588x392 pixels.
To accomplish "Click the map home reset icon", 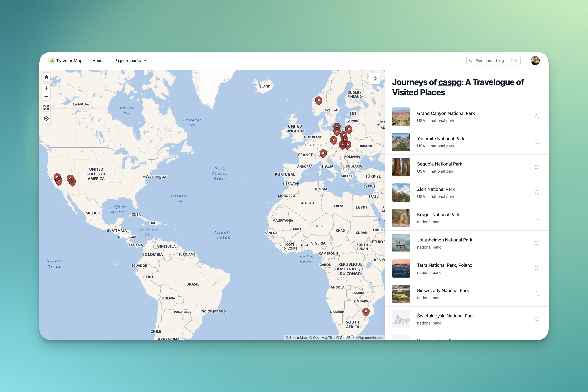I will 46,77.
